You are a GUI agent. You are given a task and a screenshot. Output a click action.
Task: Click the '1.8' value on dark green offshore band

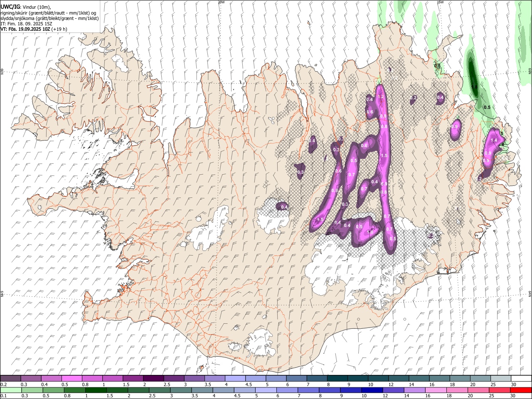tap(475, 86)
